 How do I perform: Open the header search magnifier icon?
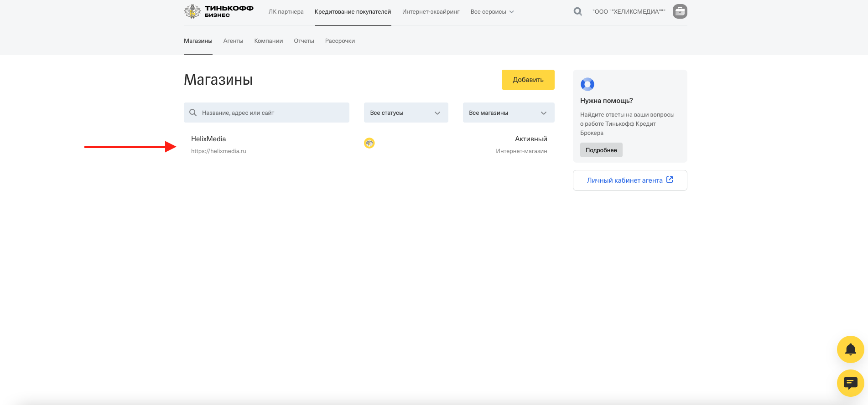[x=577, y=11]
